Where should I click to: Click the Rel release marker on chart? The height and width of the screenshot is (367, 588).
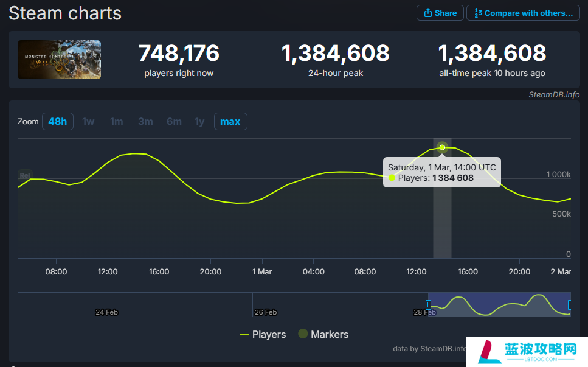[x=25, y=175]
